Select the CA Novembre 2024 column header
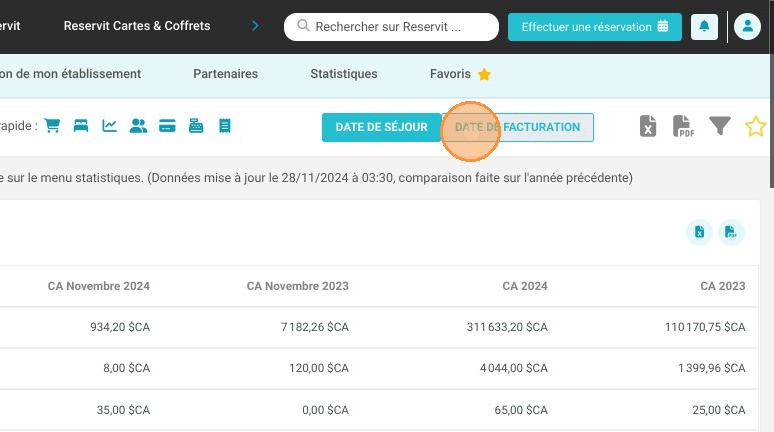The height and width of the screenshot is (432, 774). click(99, 286)
